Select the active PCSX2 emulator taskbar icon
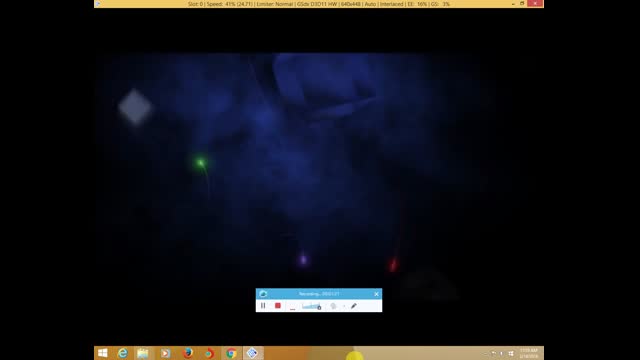The image size is (640, 360). [253, 353]
